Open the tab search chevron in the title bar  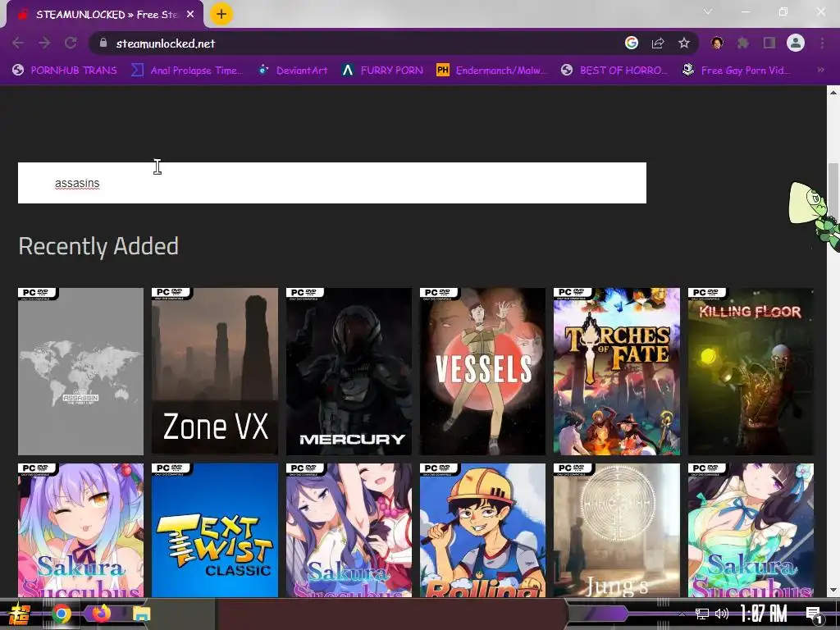point(708,11)
